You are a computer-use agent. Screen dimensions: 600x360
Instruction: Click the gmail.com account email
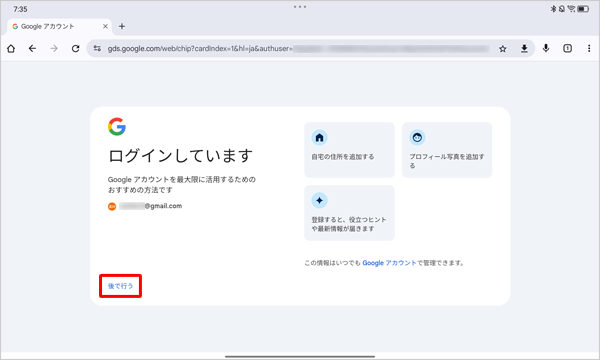click(x=150, y=206)
